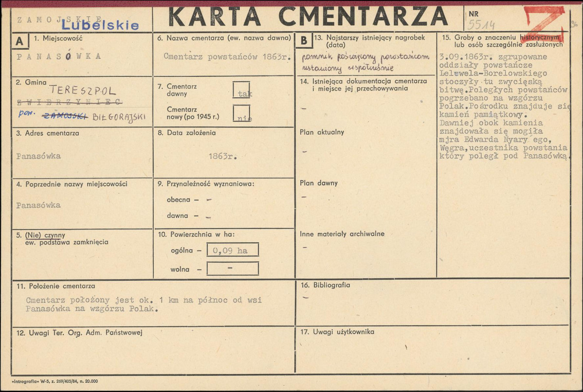This screenshot has height=392, width=583.
Task: Select handwritten "TERESZPOL"
Action: pyautogui.click(x=83, y=90)
